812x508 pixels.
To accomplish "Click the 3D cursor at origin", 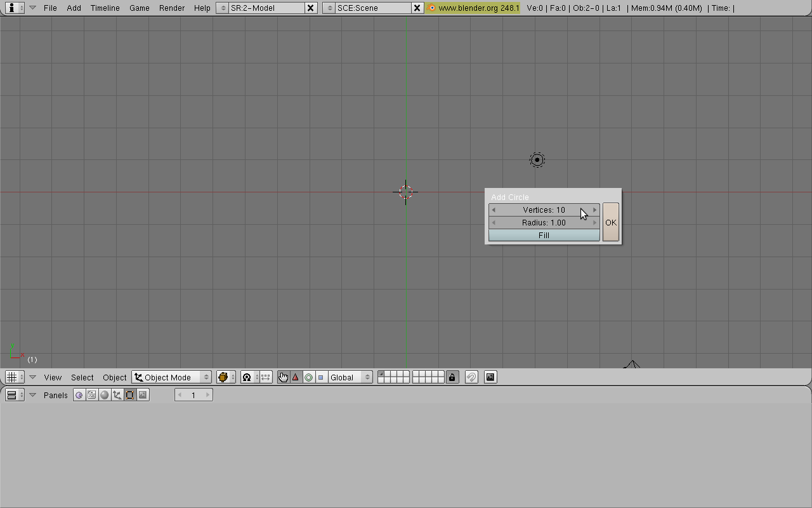I will pos(406,192).
